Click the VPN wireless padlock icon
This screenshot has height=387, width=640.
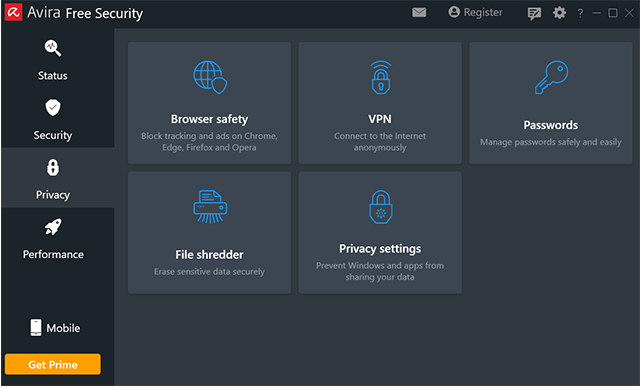coord(380,77)
